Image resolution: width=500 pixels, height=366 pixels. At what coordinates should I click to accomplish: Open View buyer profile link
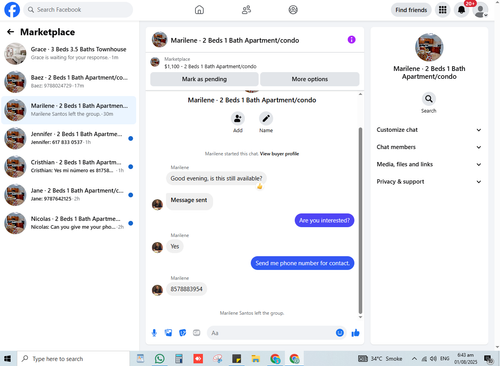tap(279, 154)
